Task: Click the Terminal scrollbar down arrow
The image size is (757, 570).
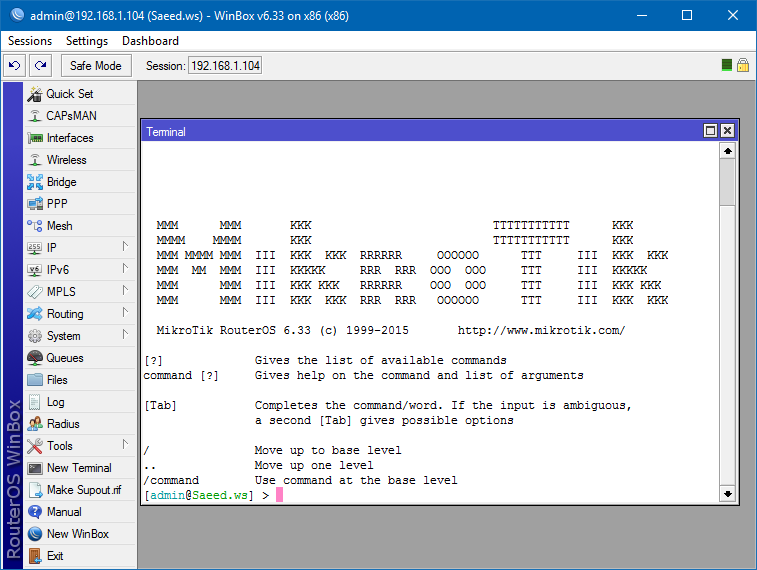Action: [728, 494]
